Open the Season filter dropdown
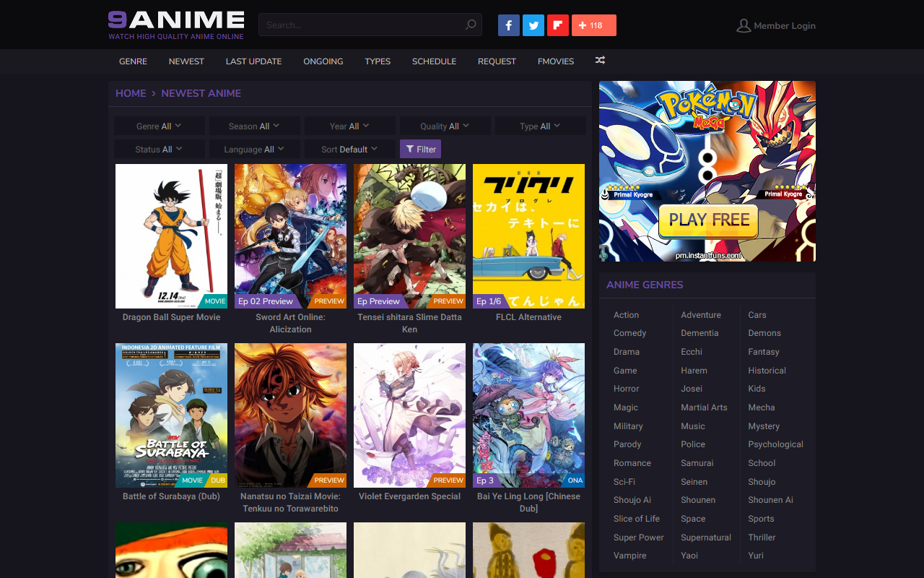The width and height of the screenshot is (924, 578). [255, 126]
